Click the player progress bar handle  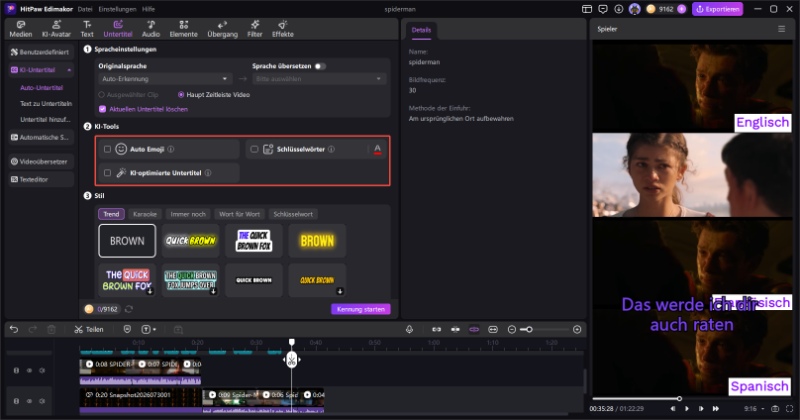[x=679, y=399]
